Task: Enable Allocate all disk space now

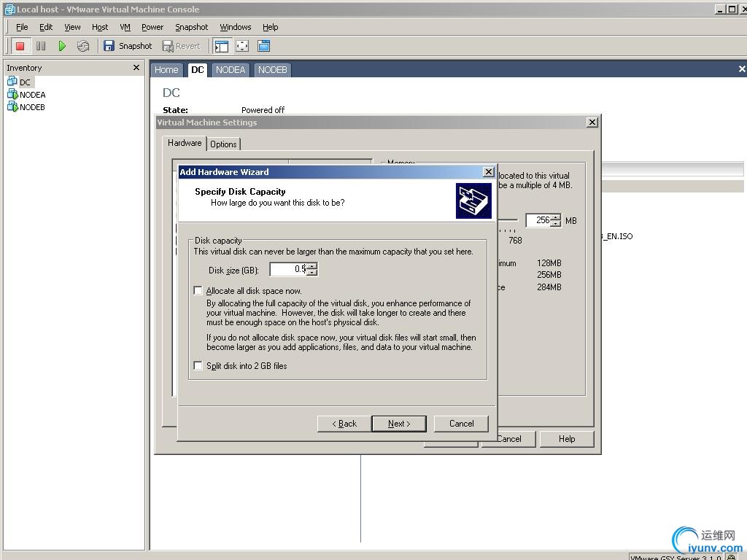Action: [x=198, y=290]
